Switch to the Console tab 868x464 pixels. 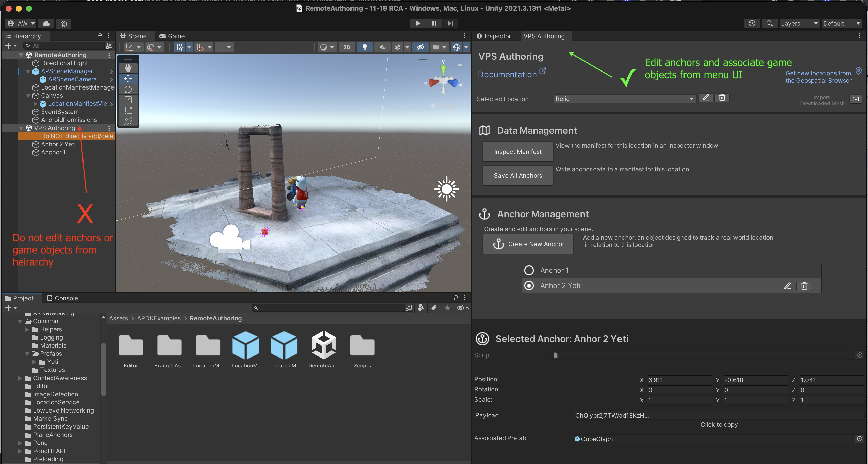[x=62, y=298]
